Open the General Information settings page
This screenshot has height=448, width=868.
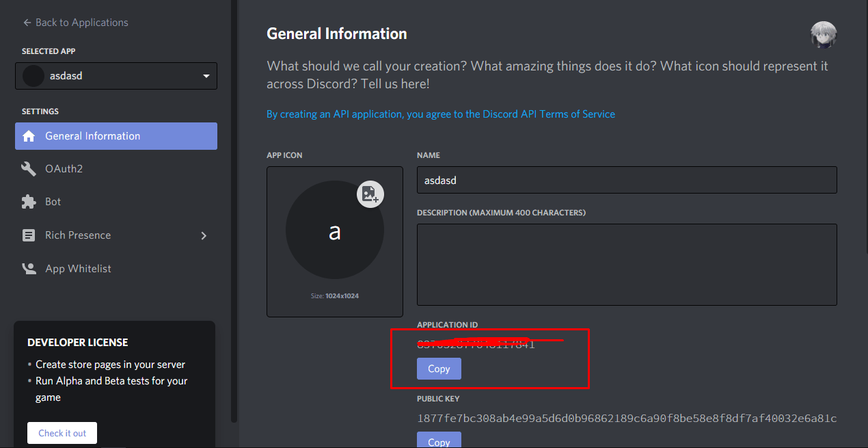tap(116, 136)
